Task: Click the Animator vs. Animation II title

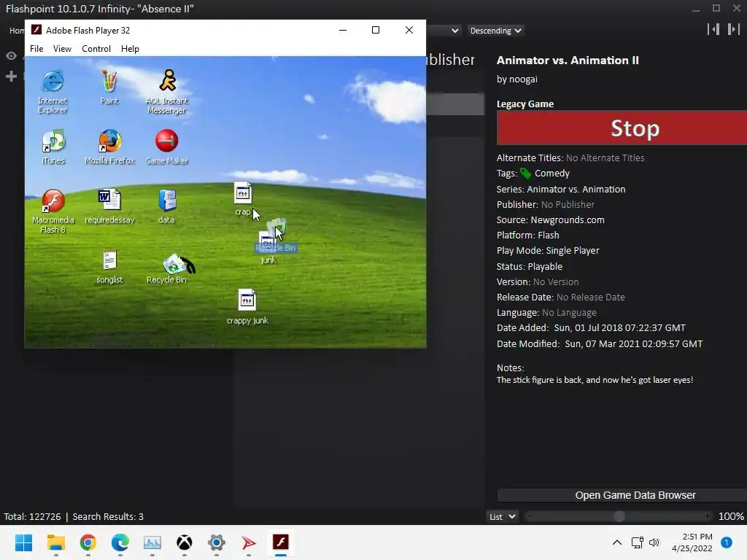Action: coord(568,61)
